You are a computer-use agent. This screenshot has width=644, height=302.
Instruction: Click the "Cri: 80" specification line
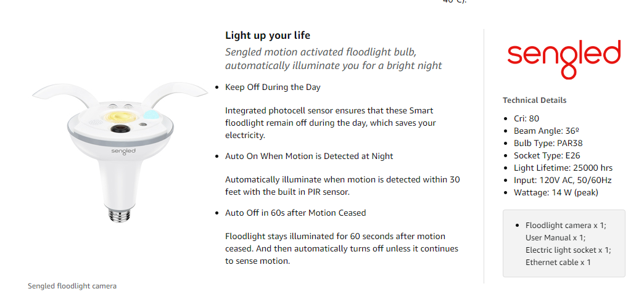(526, 118)
